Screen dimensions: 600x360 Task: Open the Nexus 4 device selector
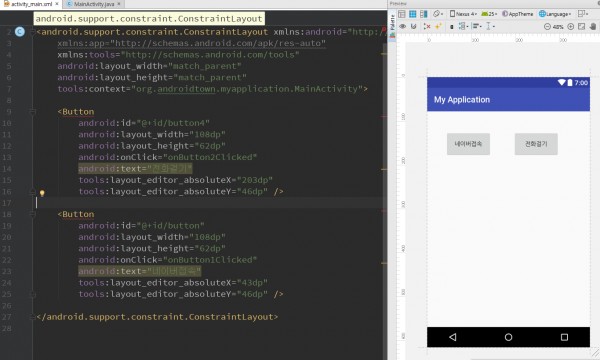463,14
